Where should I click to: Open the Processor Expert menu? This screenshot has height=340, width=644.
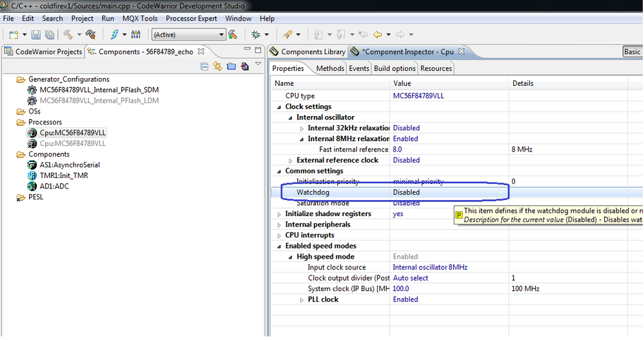[x=191, y=19]
